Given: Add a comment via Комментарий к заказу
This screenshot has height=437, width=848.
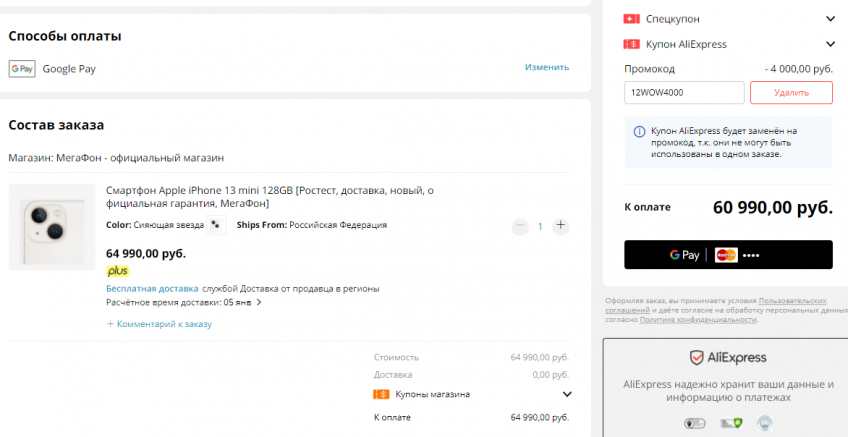Looking at the screenshot, I should (159, 324).
